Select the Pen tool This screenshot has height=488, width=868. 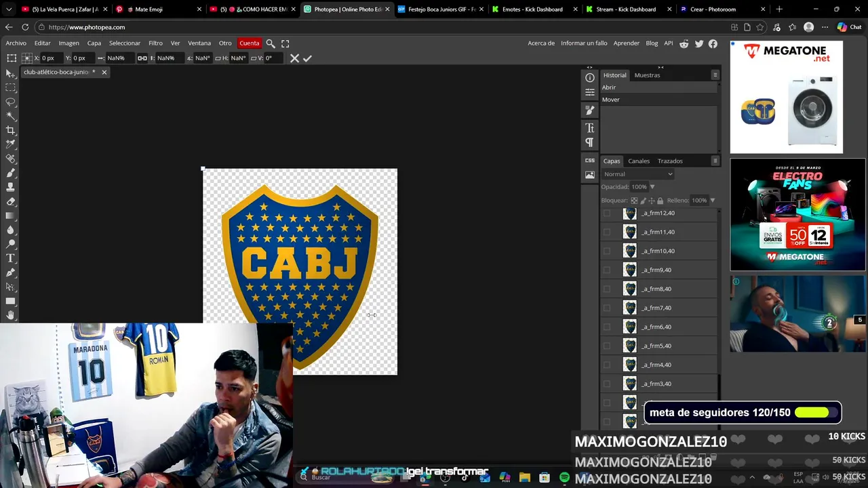click(x=11, y=272)
